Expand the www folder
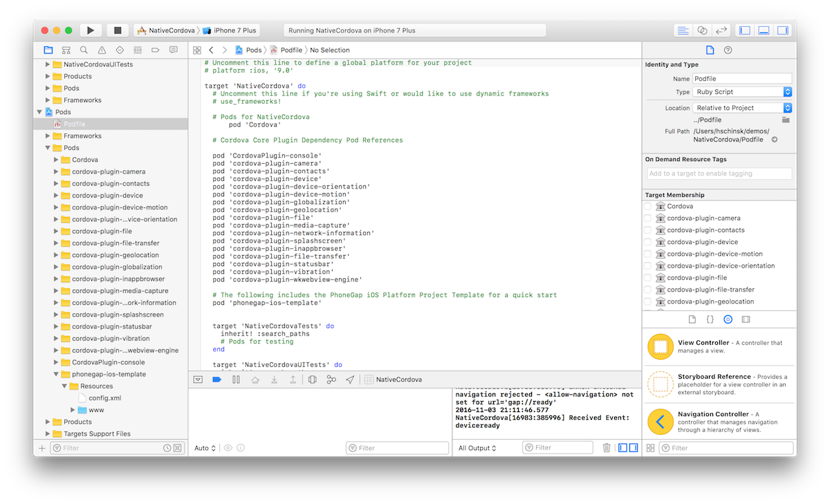The image size is (830, 504). pyautogui.click(x=73, y=410)
